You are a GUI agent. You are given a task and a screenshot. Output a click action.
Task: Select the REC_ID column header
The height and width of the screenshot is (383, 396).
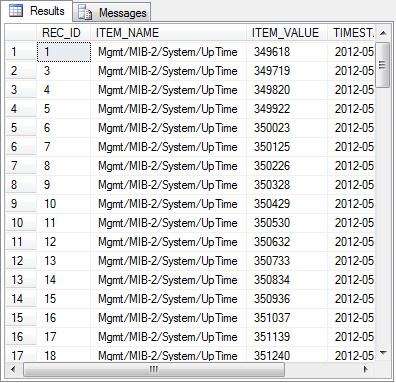(x=63, y=33)
